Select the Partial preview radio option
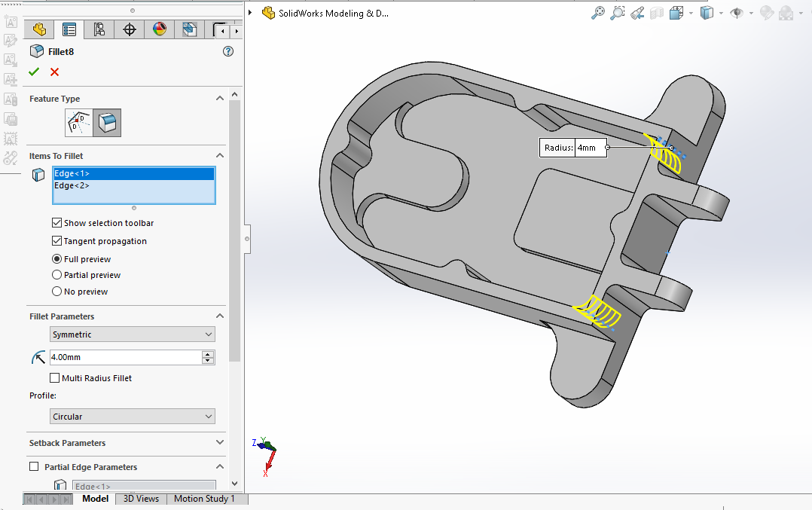Image resolution: width=812 pixels, height=510 pixels. coord(56,275)
